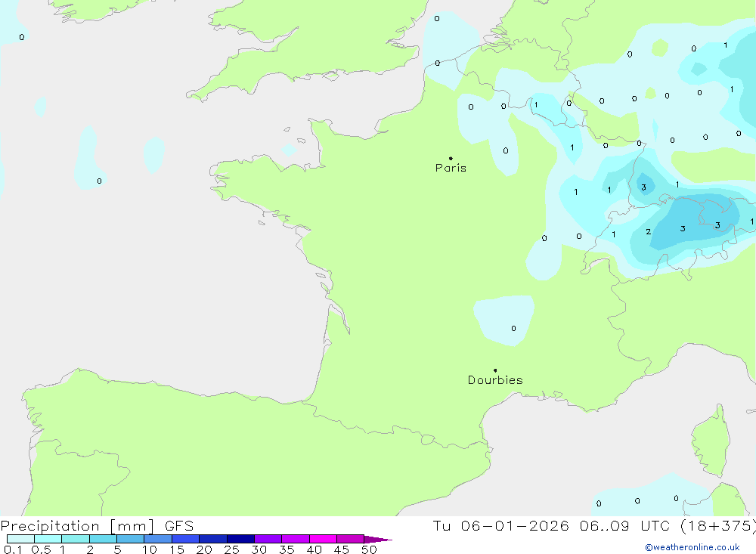Select the Dourbies city label
The width and height of the screenshot is (756, 554).
(x=495, y=380)
